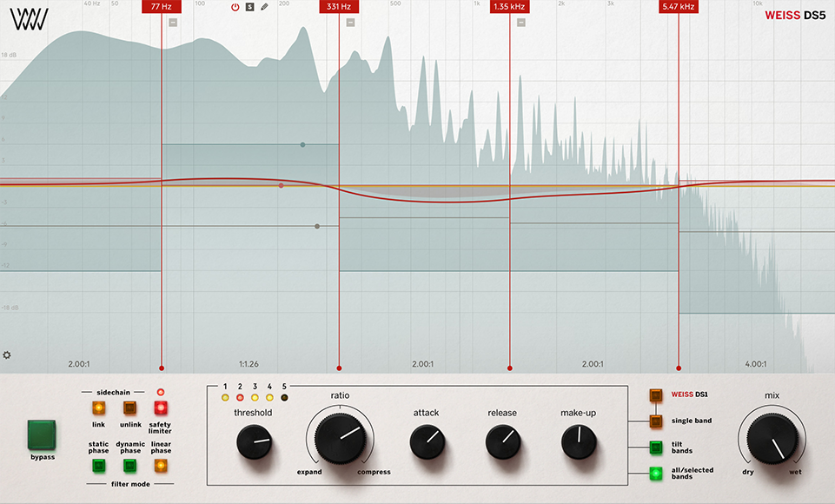Toggle the red safety limiter button
This screenshot has height=504, width=835.
click(160, 408)
